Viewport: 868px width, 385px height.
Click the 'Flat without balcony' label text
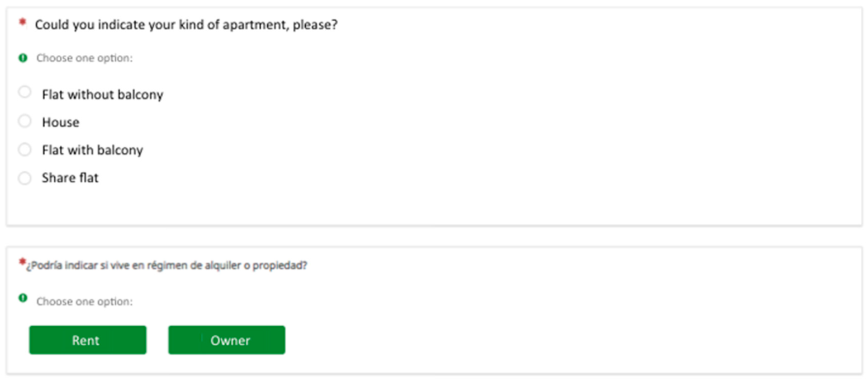point(102,95)
